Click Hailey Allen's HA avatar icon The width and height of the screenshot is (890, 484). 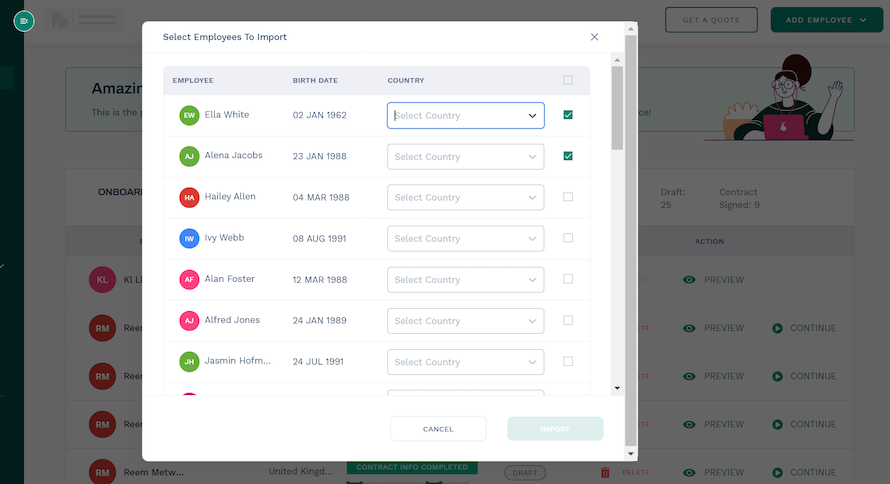tap(189, 197)
